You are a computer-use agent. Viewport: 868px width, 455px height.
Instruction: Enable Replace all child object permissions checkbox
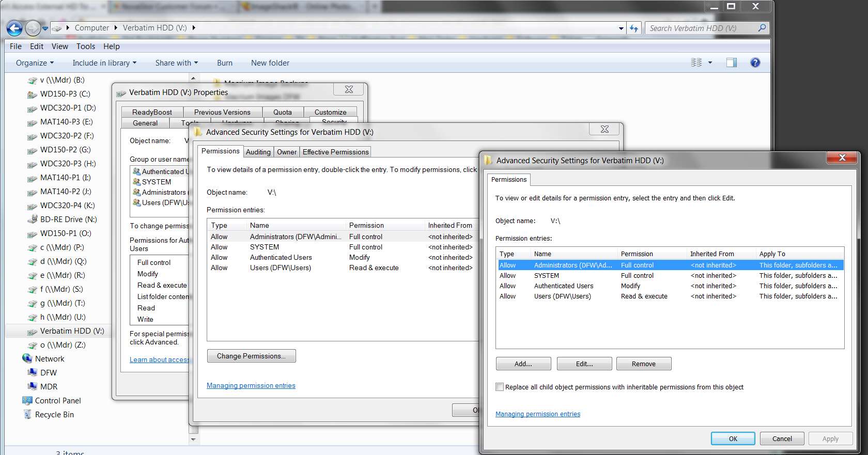[x=500, y=387]
